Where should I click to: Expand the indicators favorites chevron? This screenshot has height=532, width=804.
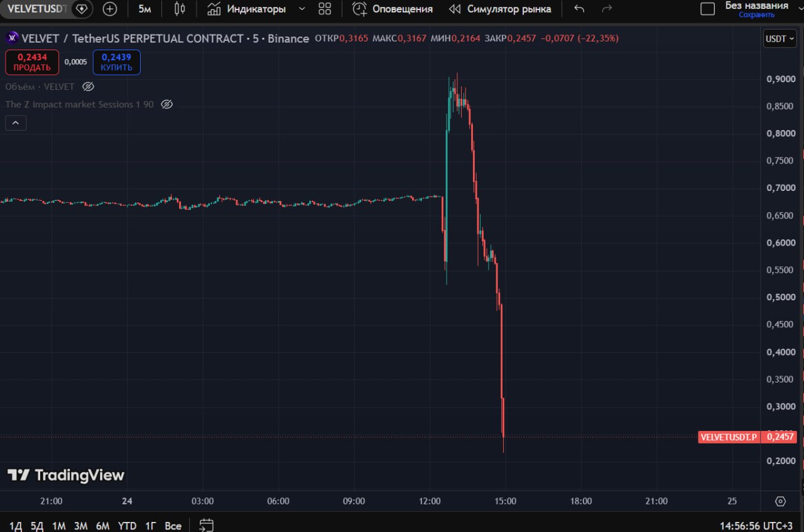[x=301, y=9]
